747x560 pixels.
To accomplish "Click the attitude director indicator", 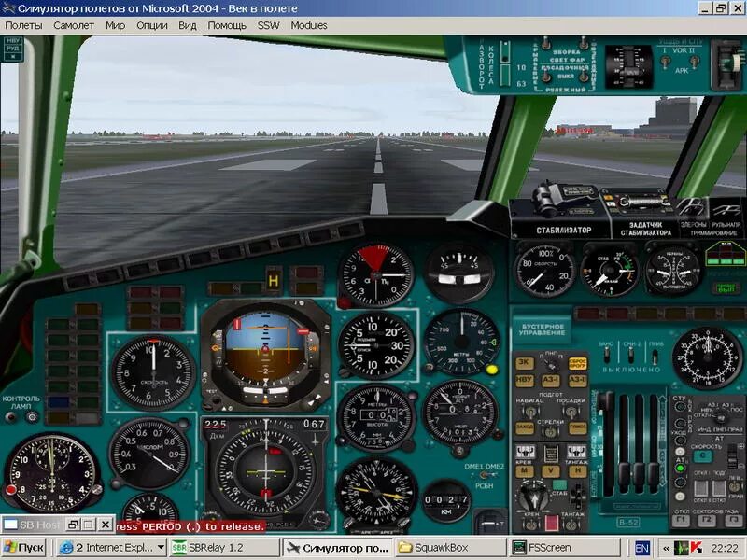I will pyautogui.click(x=265, y=354).
